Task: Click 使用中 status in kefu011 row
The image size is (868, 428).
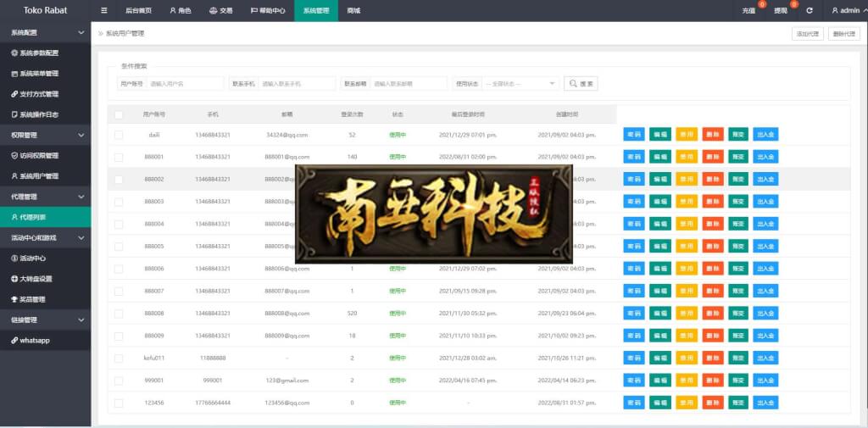Action: (x=398, y=359)
